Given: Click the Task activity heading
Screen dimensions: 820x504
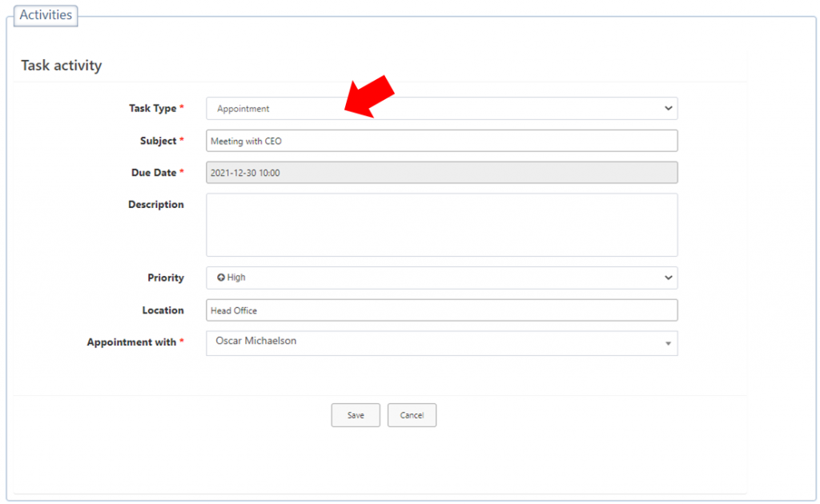Looking at the screenshot, I should click(62, 66).
